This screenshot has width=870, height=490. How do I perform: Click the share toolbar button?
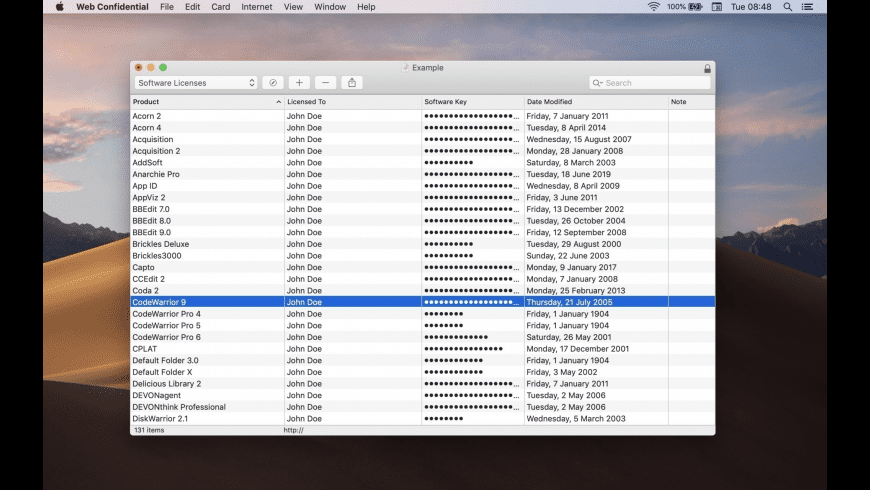pyautogui.click(x=352, y=83)
